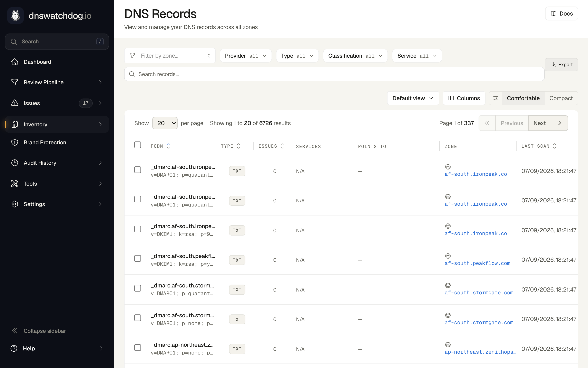
Task: Open the Type filter dropdown
Action: pos(297,56)
